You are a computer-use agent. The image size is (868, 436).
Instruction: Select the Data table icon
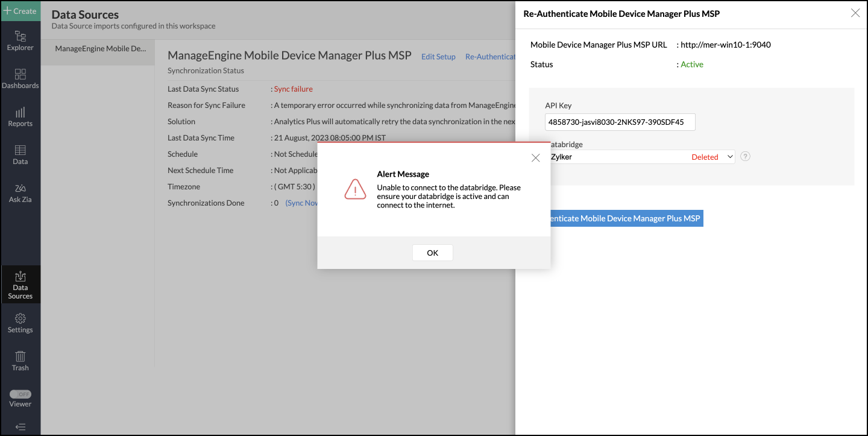coord(20,154)
